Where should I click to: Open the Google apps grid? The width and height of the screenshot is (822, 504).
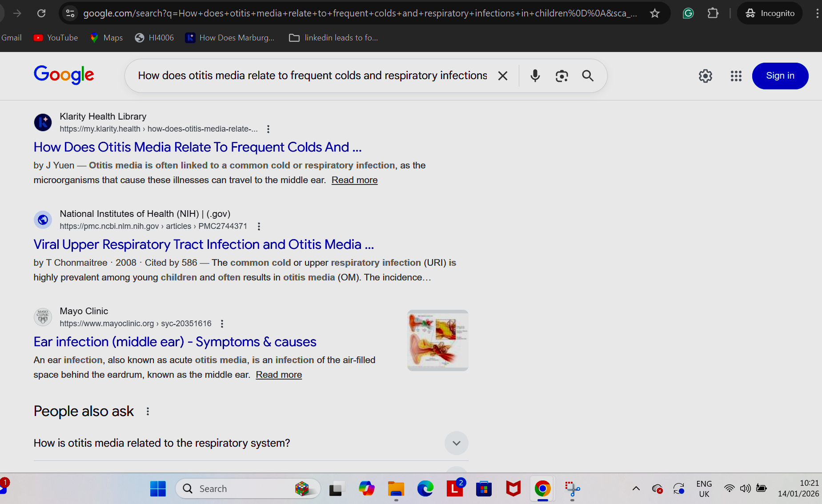[x=736, y=76]
